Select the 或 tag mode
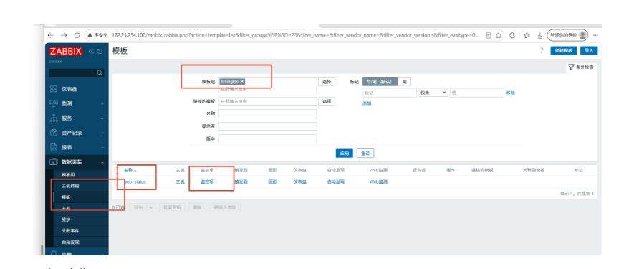 click(404, 82)
